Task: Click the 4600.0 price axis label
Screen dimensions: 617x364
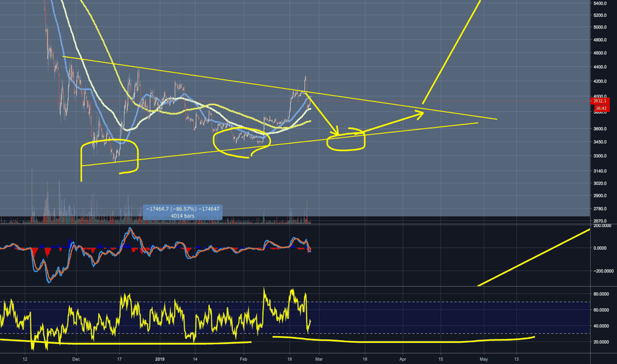Action: 600,53
